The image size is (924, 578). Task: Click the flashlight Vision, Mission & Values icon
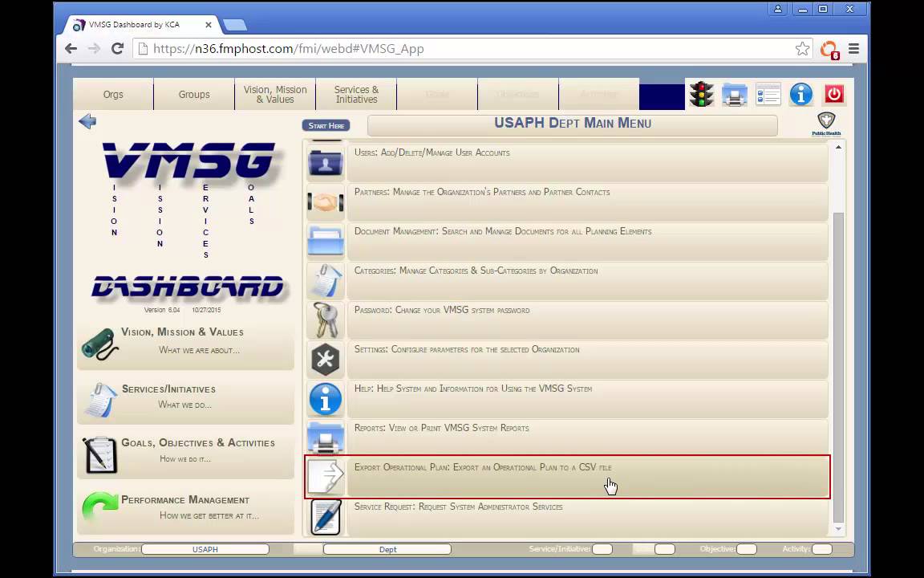[x=99, y=344]
